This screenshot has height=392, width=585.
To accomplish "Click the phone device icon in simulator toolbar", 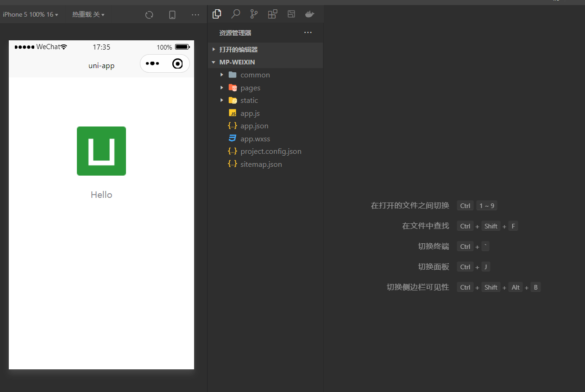I will pos(172,15).
